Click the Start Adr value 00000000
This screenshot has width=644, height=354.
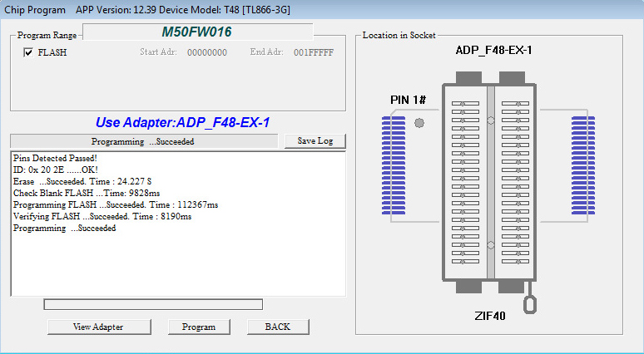[206, 52]
